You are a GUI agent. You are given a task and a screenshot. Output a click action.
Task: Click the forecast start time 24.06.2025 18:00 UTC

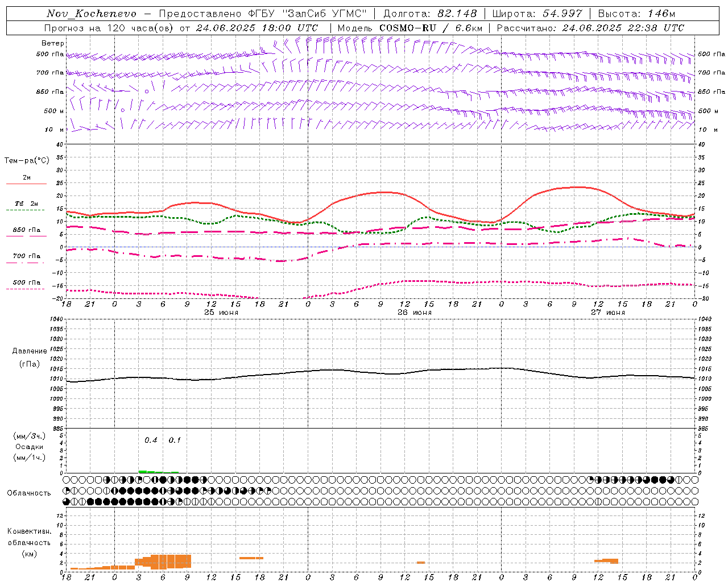(x=257, y=28)
